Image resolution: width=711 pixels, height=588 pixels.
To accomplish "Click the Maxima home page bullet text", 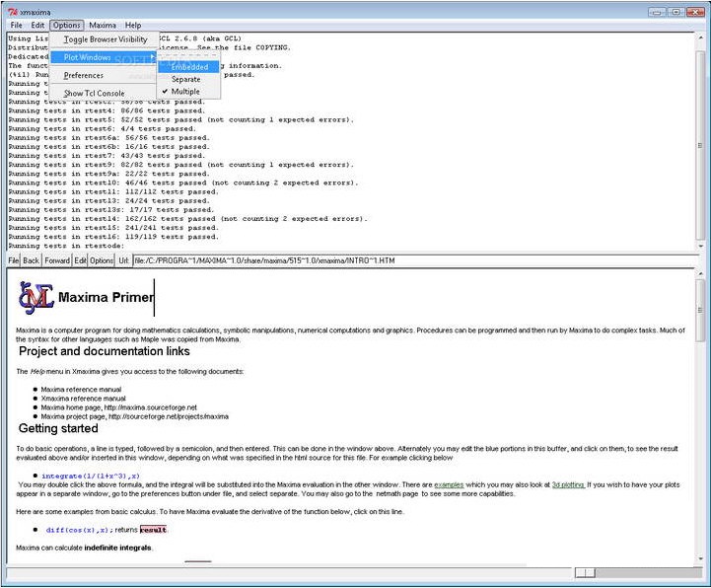I will pyautogui.click(x=118, y=407).
